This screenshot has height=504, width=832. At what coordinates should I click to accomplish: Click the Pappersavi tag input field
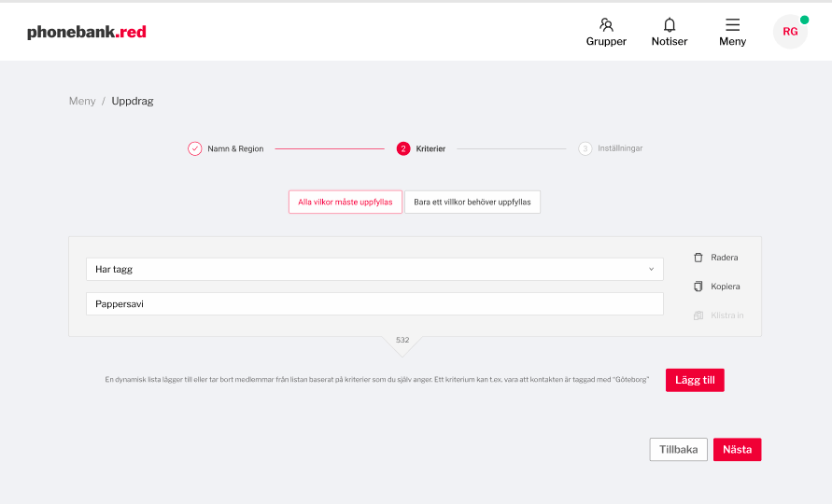pyautogui.click(x=374, y=304)
